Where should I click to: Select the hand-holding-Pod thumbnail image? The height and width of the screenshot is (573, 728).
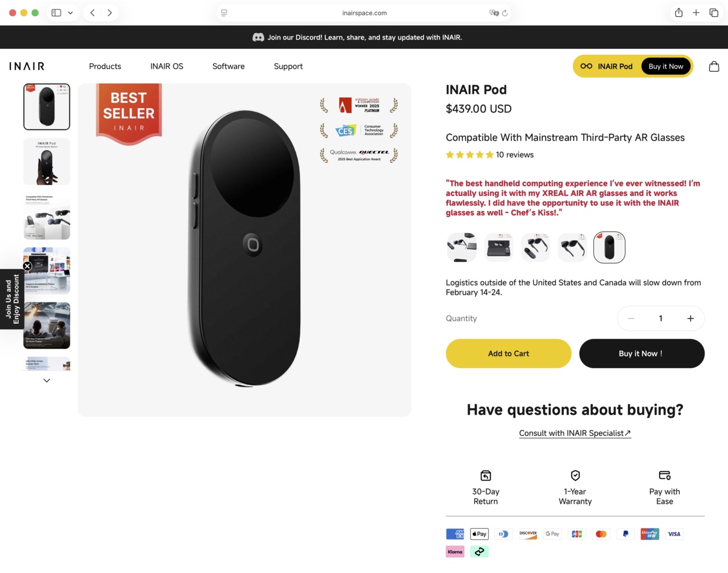click(47, 161)
